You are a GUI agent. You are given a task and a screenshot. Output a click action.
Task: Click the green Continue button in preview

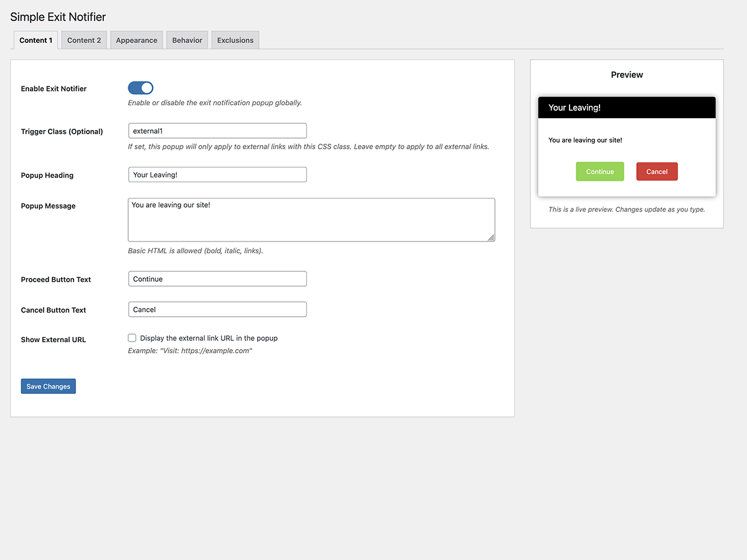click(x=599, y=172)
